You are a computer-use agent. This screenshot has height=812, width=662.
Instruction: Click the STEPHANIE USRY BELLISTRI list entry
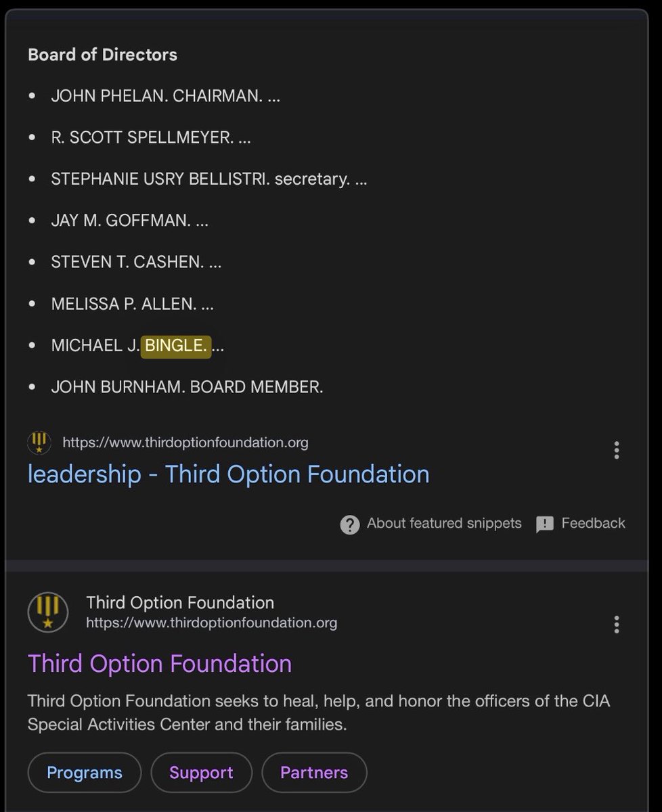pyautogui.click(x=208, y=179)
